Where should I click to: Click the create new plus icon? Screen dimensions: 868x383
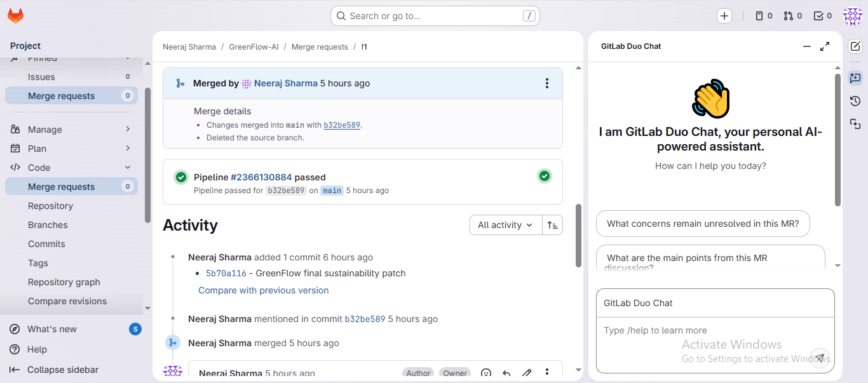[724, 16]
